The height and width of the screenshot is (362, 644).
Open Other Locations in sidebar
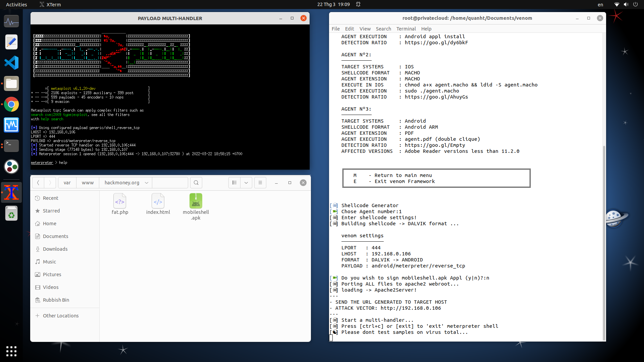coord(65,316)
